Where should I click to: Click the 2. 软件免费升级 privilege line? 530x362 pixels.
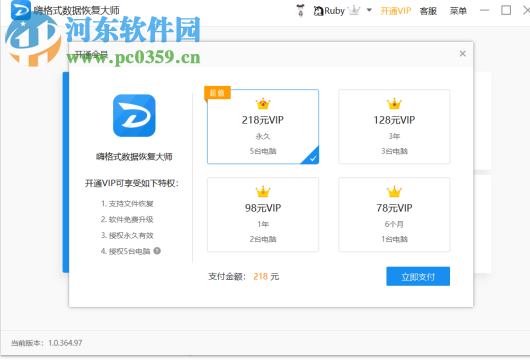click(x=127, y=219)
